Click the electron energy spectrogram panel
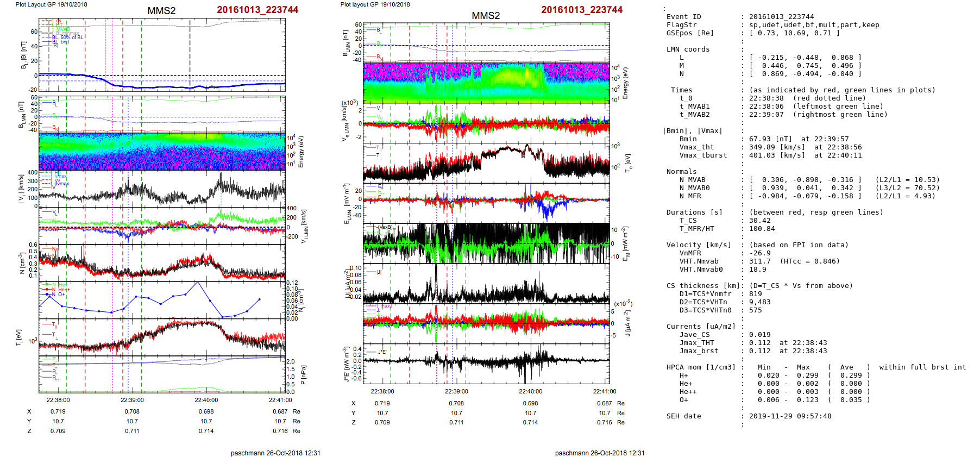This screenshot has width=980, height=457. pyautogui.click(x=486, y=82)
